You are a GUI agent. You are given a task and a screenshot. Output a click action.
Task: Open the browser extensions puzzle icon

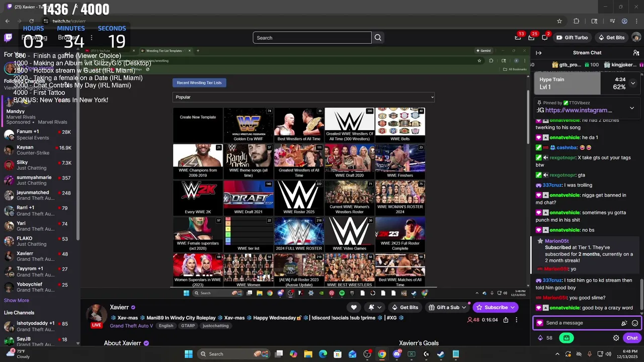click(577, 21)
